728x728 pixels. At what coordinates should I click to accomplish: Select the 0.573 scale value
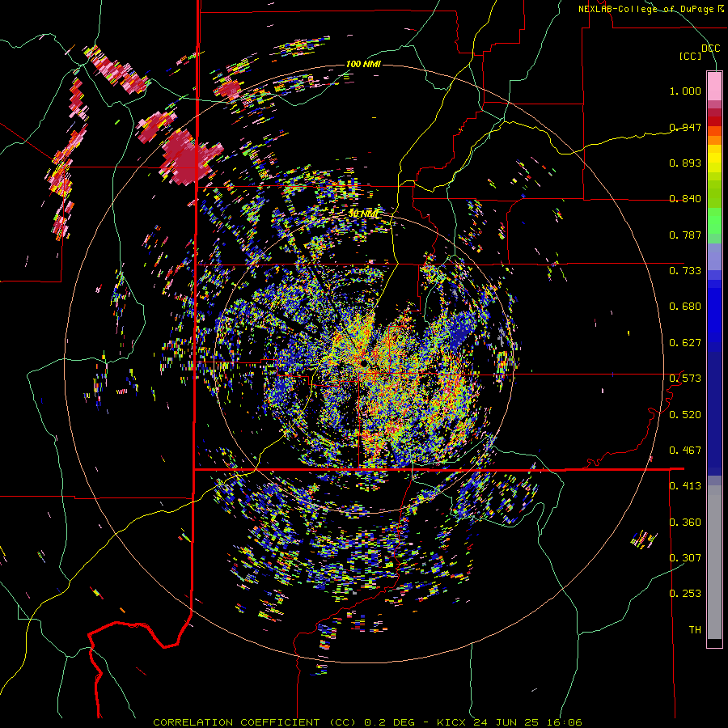tap(685, 378)
